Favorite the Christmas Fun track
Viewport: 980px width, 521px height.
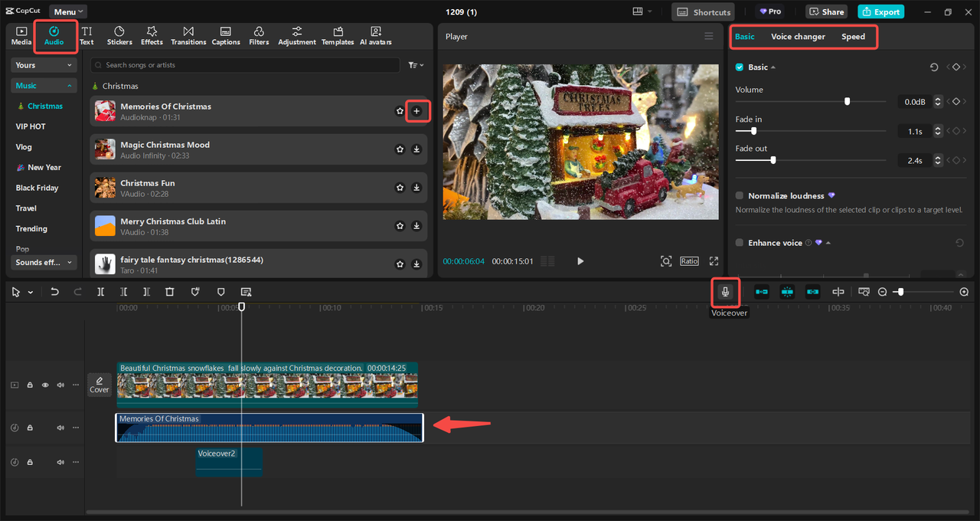tap(400, 188)
